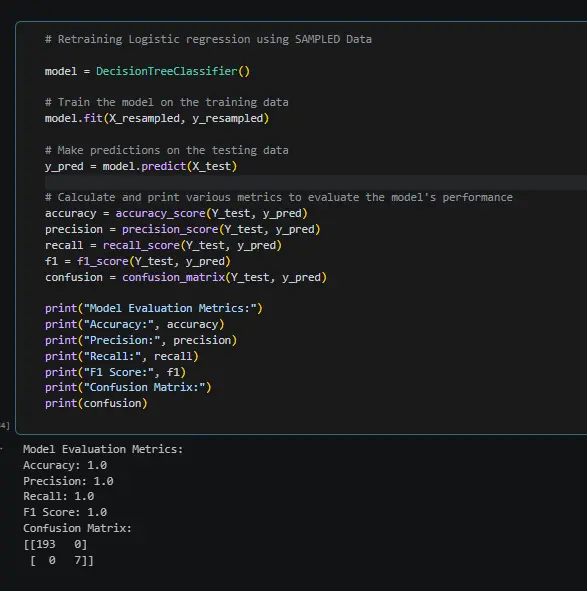Click the output label "Confusion Matrix:"
The width and height of the screenshot is (587, 591).
pos(77,528)
